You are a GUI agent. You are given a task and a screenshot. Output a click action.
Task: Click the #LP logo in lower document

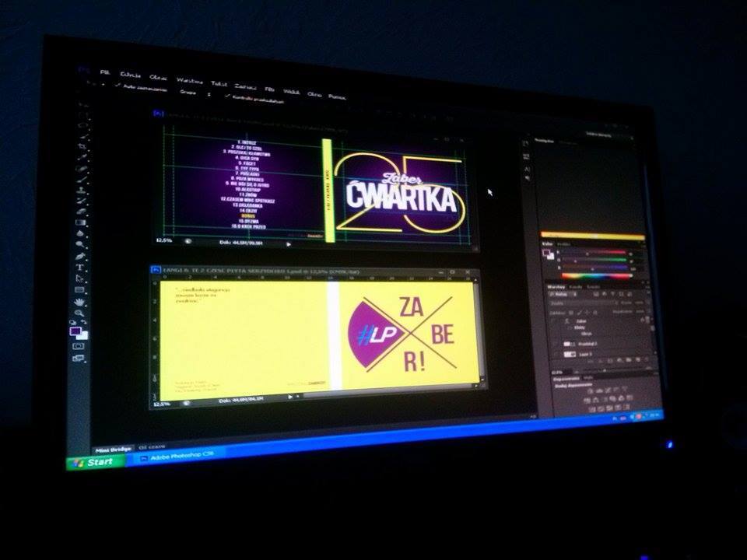[377, 334]
